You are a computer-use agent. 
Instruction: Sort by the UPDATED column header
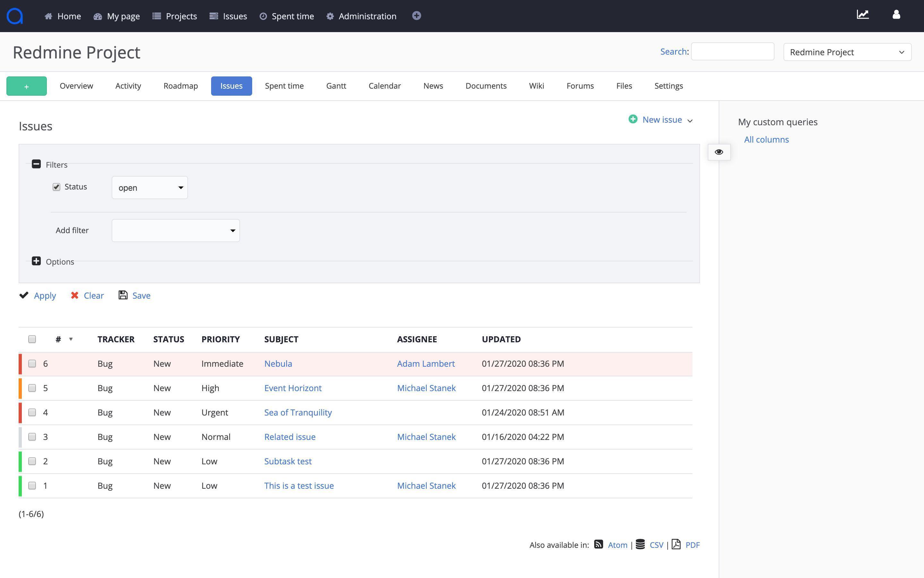(x=501, y=339)
